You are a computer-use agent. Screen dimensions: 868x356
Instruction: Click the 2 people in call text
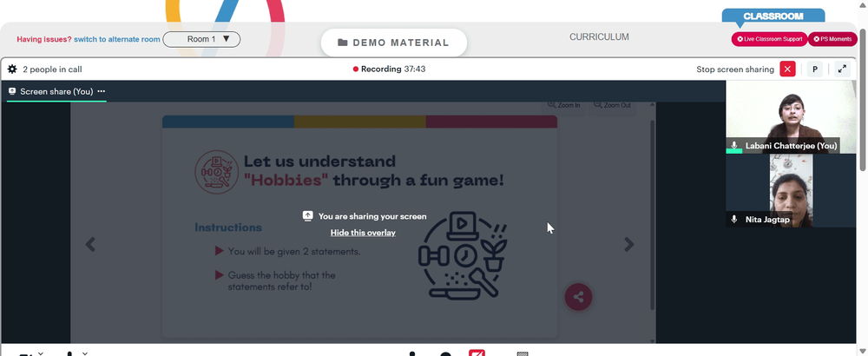pyautogui.click(x=53, y=69)
